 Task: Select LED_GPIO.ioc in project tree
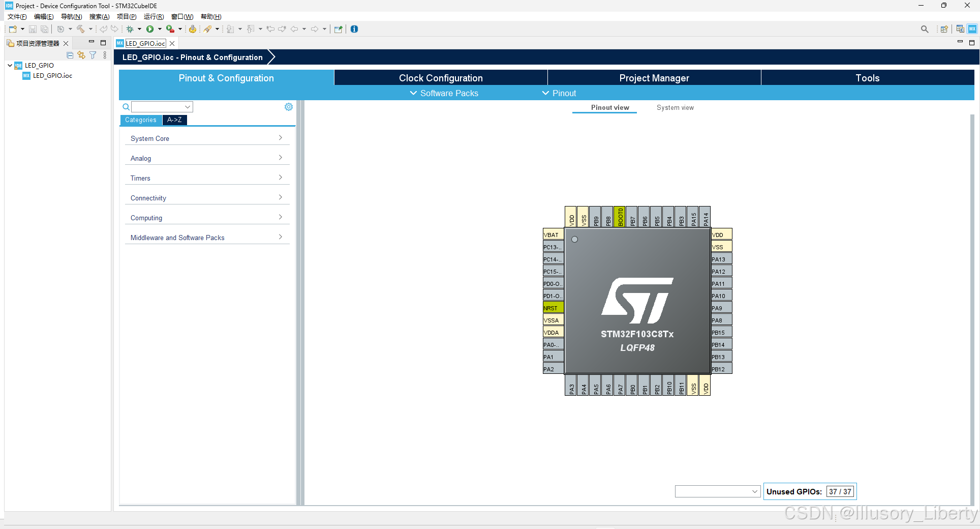(52, 75)
